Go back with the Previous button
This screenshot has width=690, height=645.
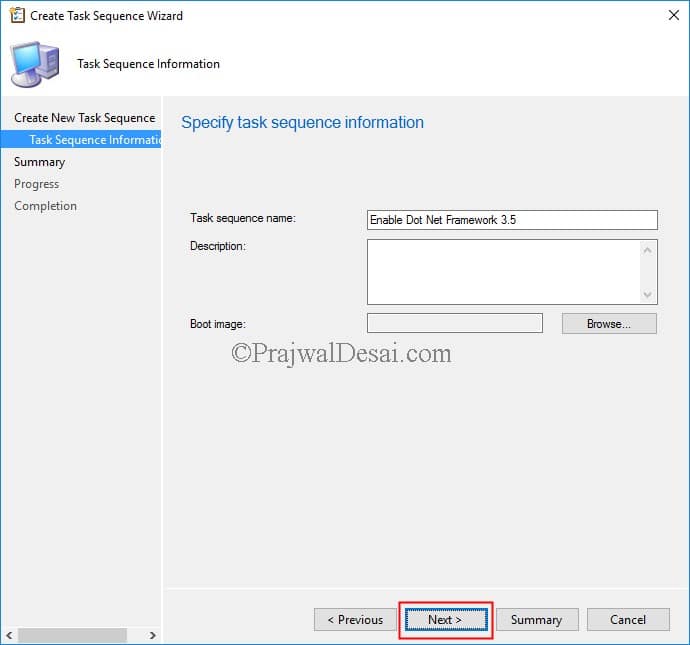click(355, 619)
